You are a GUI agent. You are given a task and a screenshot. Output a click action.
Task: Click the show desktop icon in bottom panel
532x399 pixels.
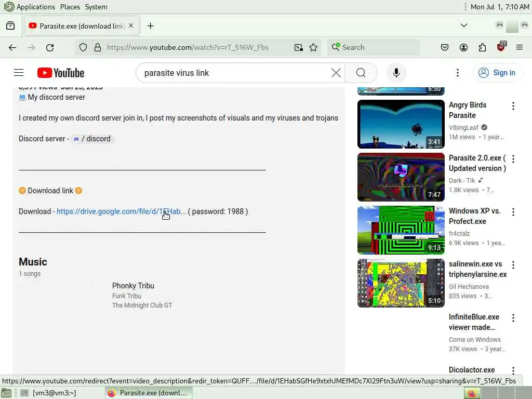(x=6, y=393)
